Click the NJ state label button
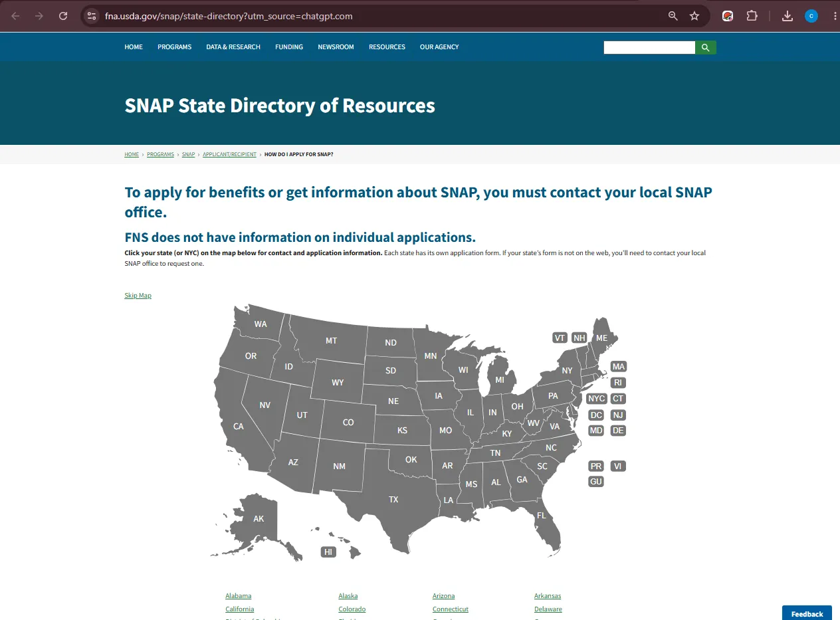This screenshot has height=620, width=840. [618, 415]
